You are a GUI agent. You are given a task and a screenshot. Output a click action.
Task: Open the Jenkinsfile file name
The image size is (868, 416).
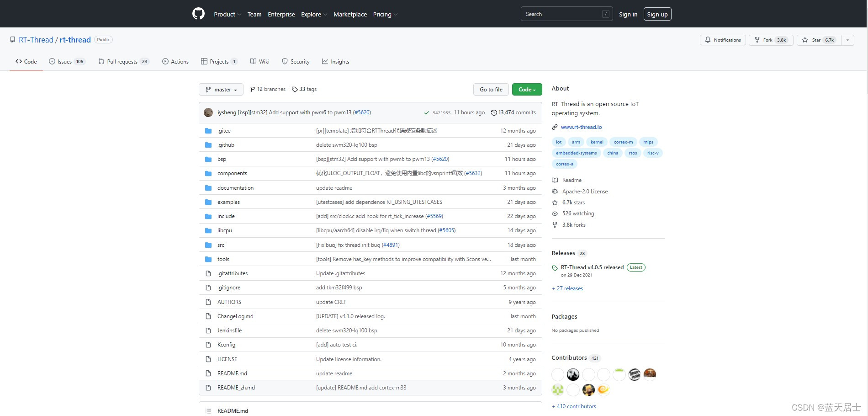pos(229,331)
